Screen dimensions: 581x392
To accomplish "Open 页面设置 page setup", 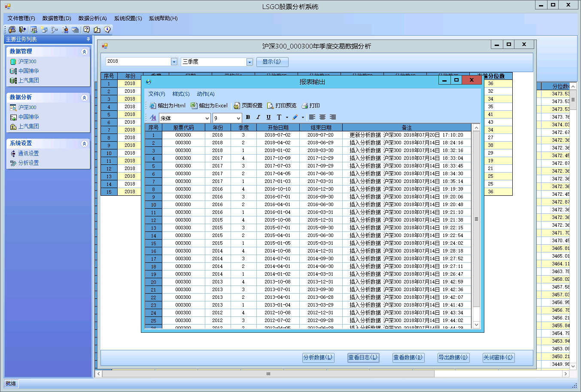I will point(248,106).
